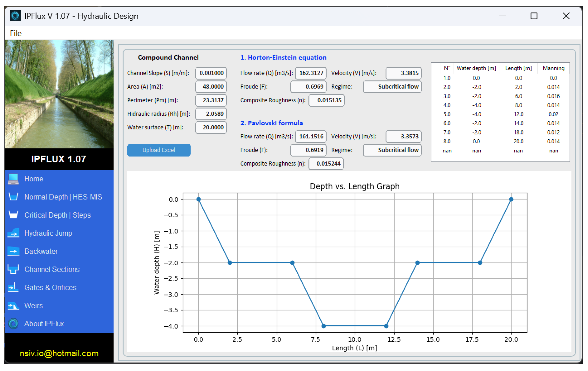Screen dimensions: 588x371
Task: Click the canal photo thumbnail
Action: [59, 94]
